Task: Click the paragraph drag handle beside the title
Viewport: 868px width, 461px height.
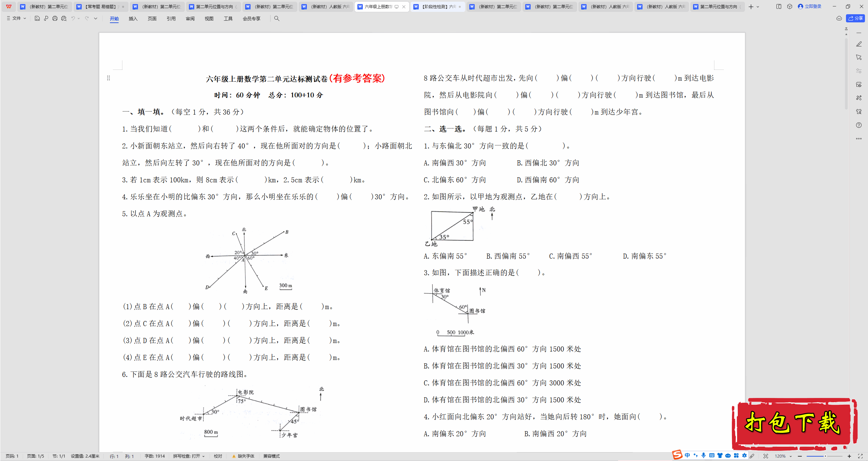Action: (108, 78)
